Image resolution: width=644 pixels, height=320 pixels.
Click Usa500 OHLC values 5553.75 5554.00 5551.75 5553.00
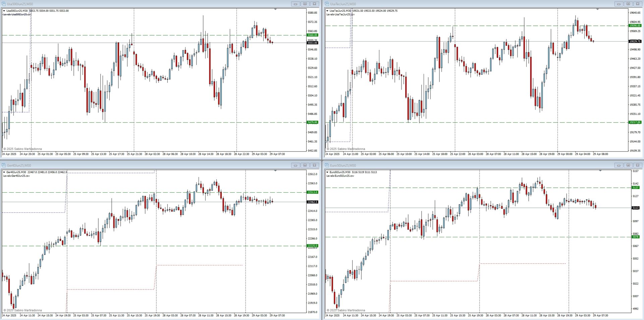pyautogui.click(x=49, y=11)
